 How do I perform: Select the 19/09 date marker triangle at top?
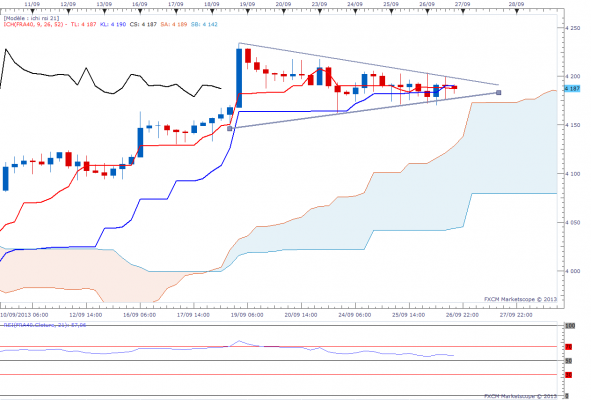[248, 12]
